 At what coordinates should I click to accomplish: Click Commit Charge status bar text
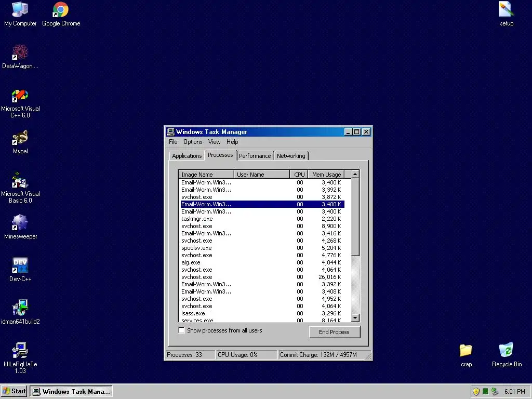point(318,355)
